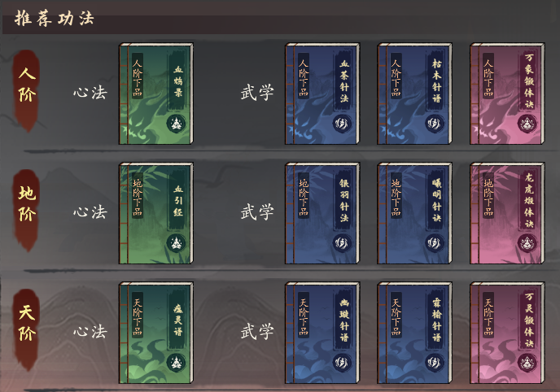Select the green 人阶下品 心法 book
560x392 pixels.
click(x=156, y=94)
